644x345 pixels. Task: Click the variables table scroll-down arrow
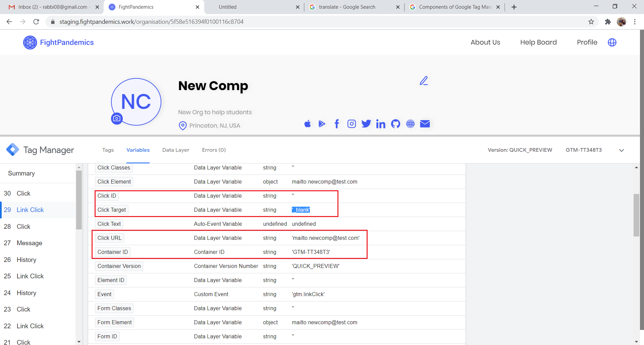636,342
